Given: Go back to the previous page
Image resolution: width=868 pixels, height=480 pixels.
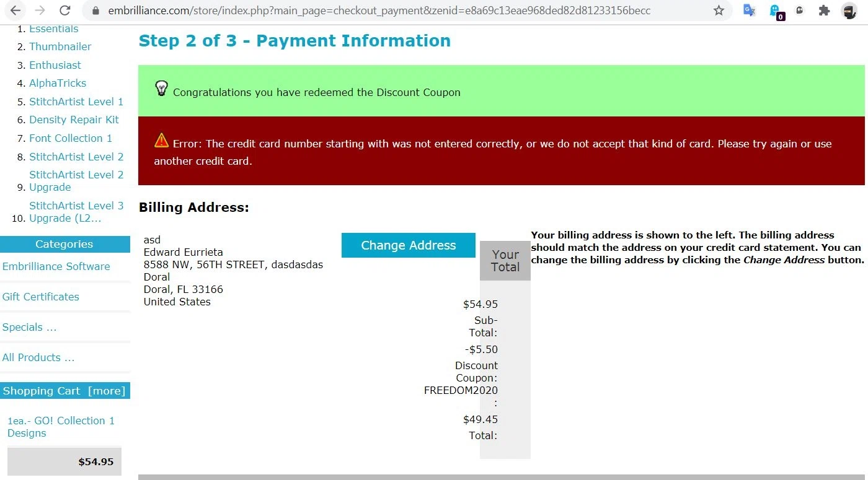Looking at the screenshot, I should click(x=15, y=11).
